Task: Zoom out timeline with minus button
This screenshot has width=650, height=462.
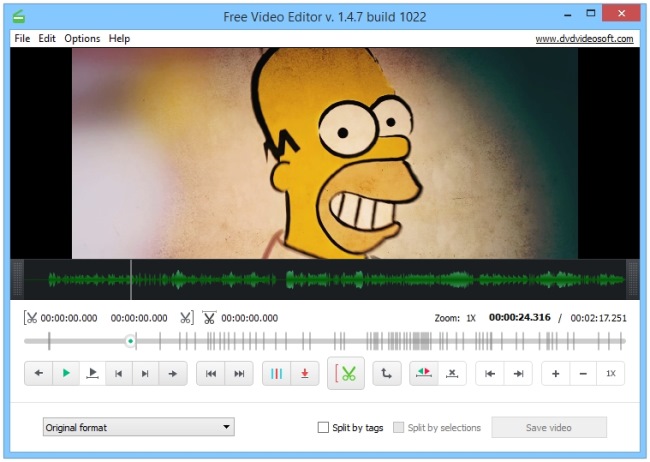Action: point(583,373)
